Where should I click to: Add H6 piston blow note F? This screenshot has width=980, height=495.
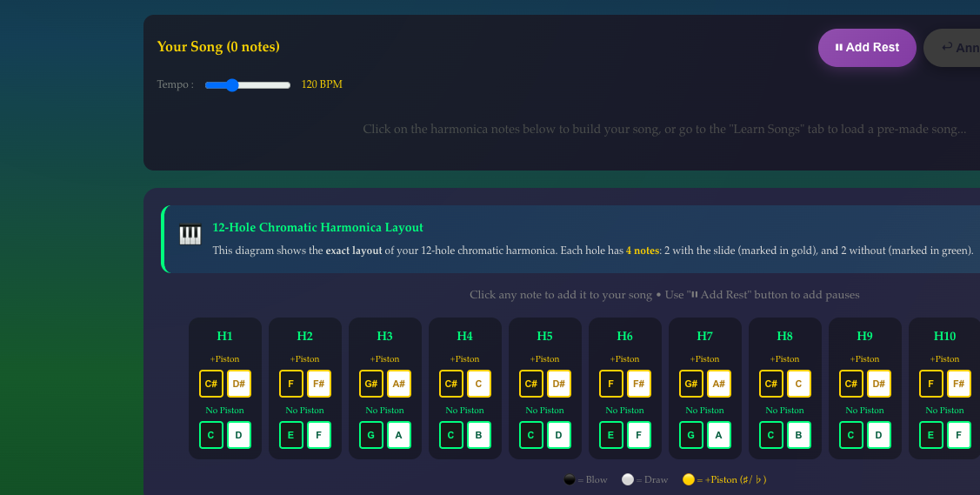point(611,384)
